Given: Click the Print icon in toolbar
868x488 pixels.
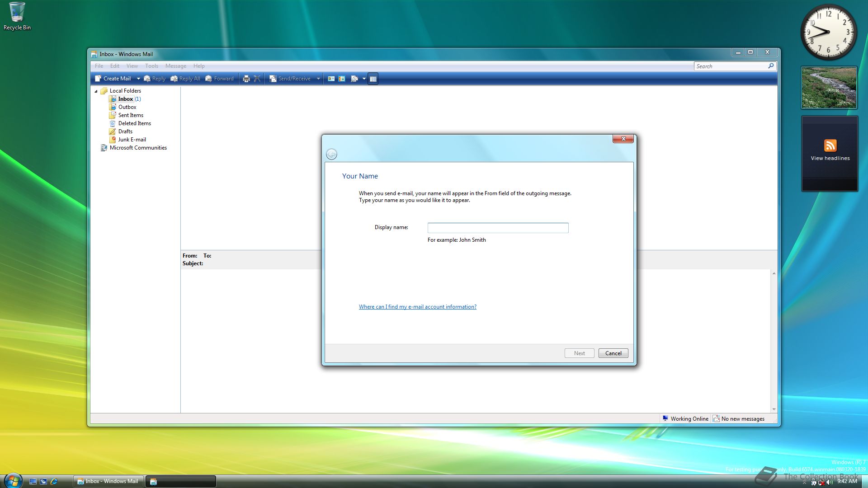Looking at the screenshot, I should pyautogui.click(x=246, y=79).
